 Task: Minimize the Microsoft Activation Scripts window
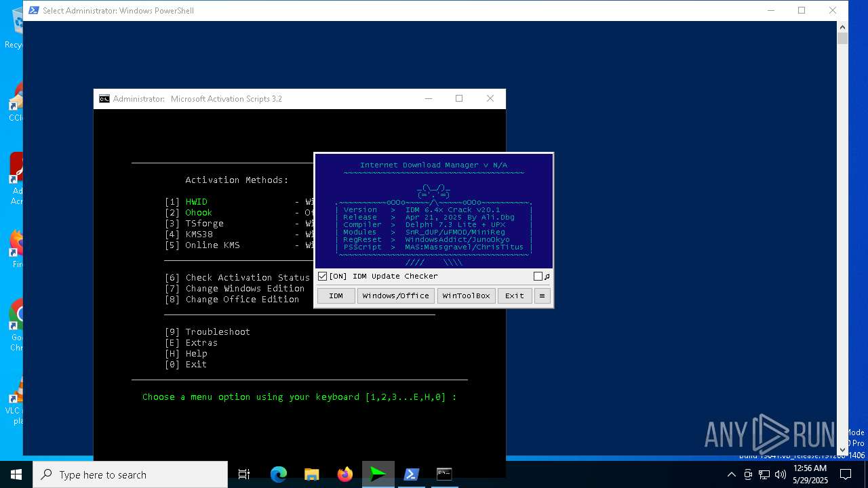(428, 99)
